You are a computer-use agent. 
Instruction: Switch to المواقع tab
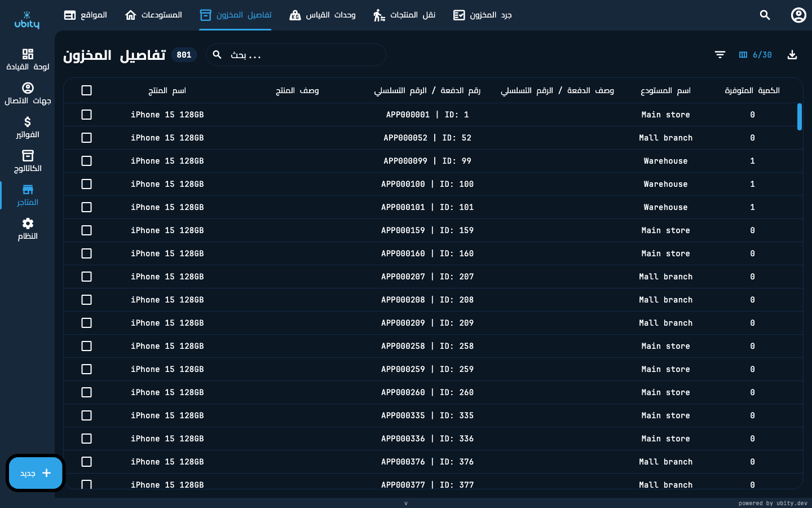point(86,15)
